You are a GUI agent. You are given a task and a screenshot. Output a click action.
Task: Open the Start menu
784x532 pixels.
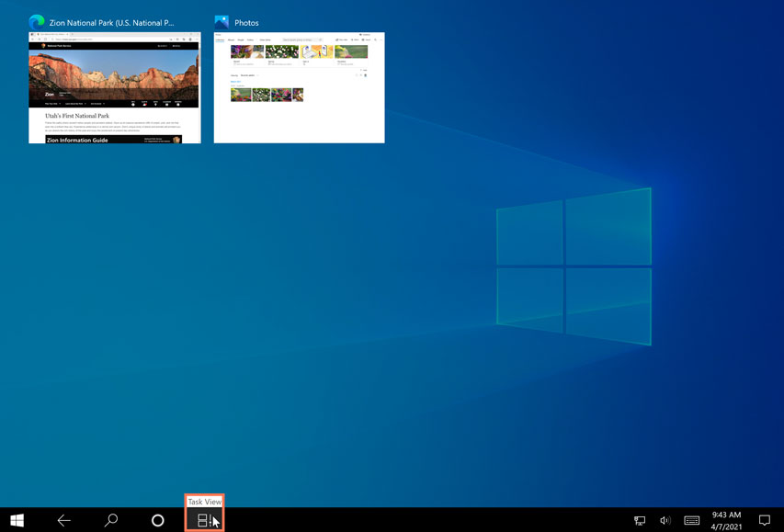click(x=17, y=519)
